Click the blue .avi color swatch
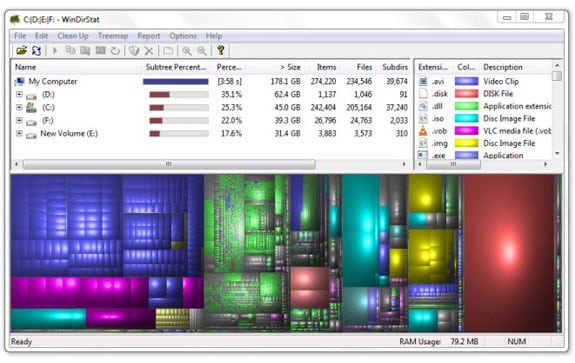Image resolution: width=575 pixels, height=363 pixels. click(x=466, y=81)
